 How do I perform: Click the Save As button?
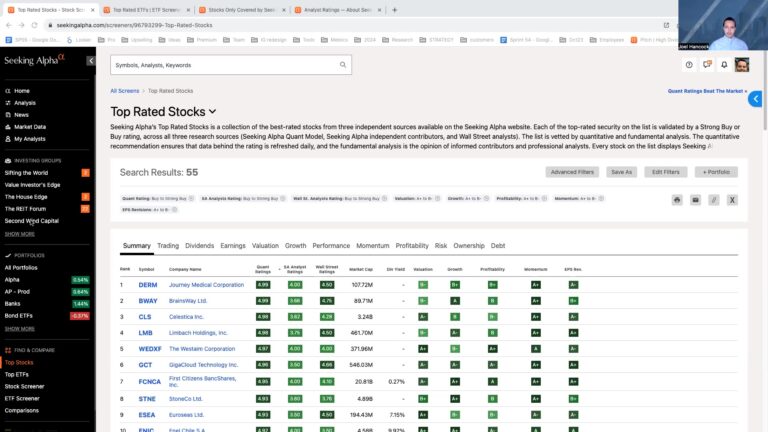(x=622, y=172)
